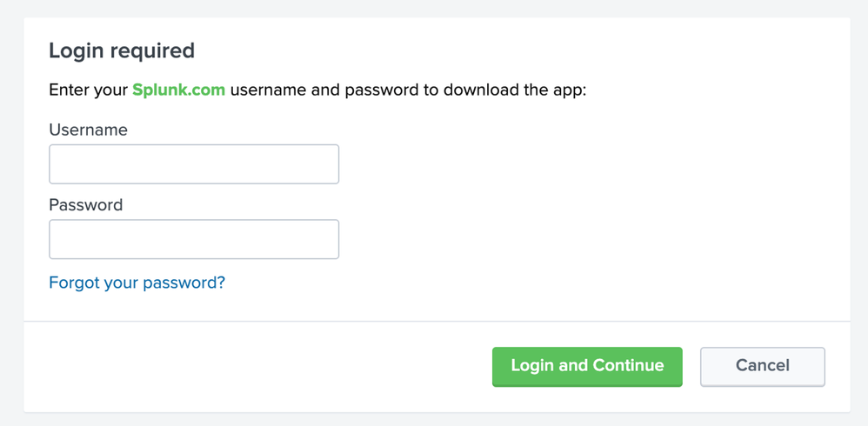Open the green Splunk.com link
This screenshot has width=868, height=426.
(x=178, y=90)
